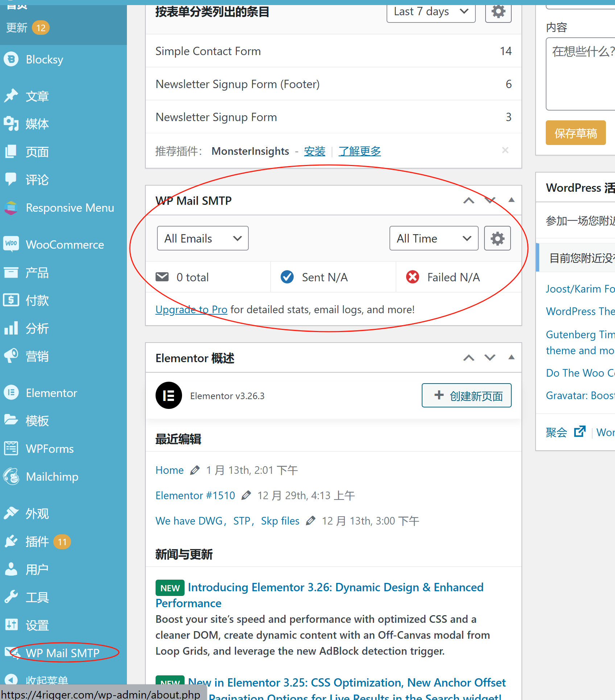This screenshot has width=615, height=700.
Task: Click the 用户 users icon
Action: coord(11,569)
